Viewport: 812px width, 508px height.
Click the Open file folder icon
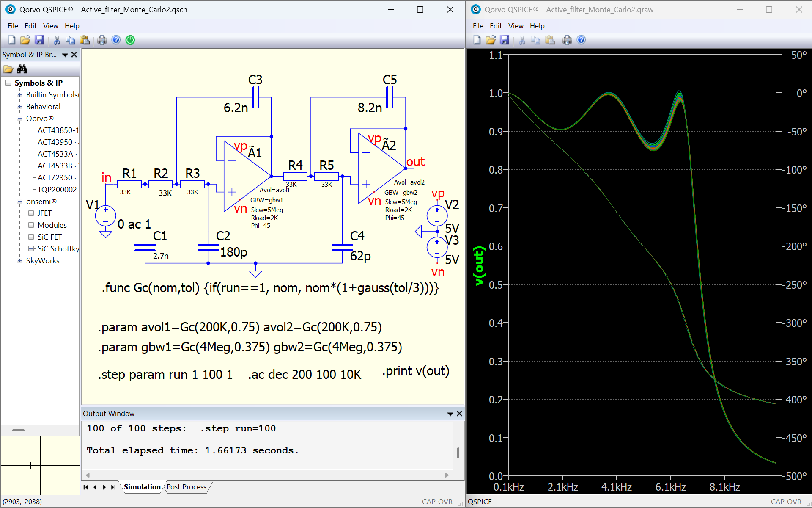tap(25, 40)
